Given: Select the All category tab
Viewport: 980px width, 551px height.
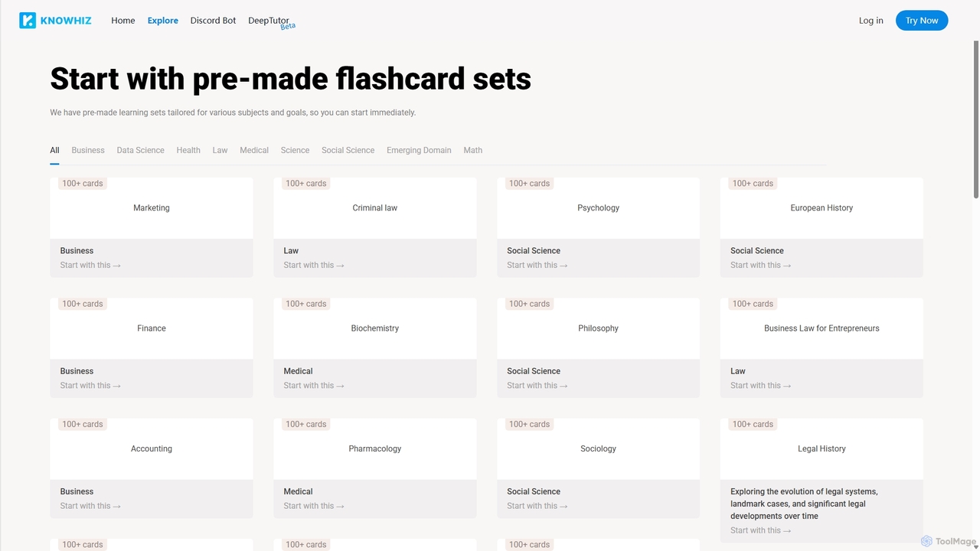Looking at the screenshot, I should [x=54, y=150].
